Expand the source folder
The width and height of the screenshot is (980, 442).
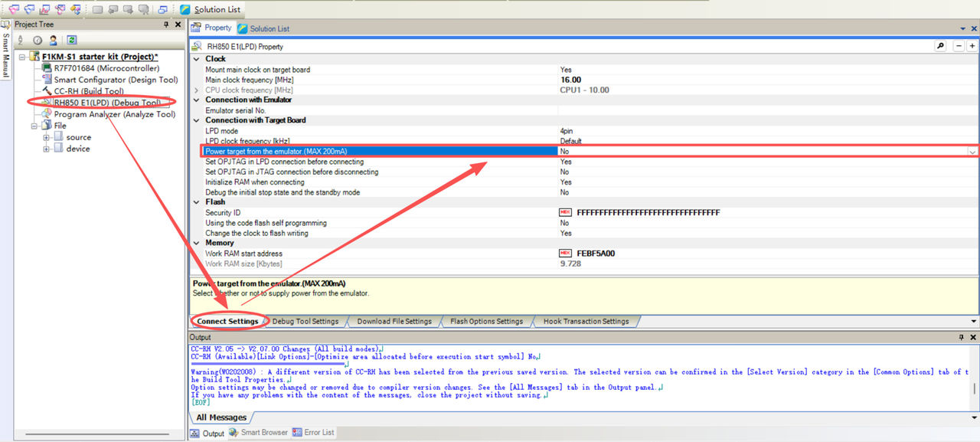click(x=46, y=137)
